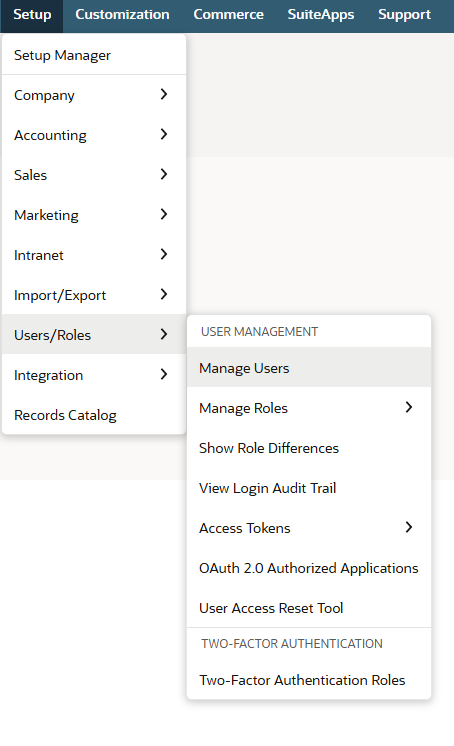Open the Commerce menu

[x=228, y=15]
